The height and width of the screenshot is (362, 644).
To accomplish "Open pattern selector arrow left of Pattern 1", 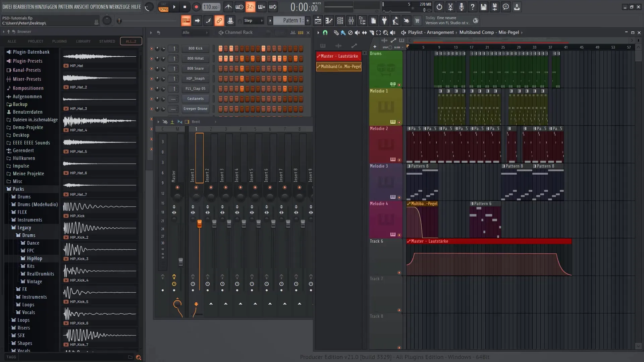I will [270, 21].
